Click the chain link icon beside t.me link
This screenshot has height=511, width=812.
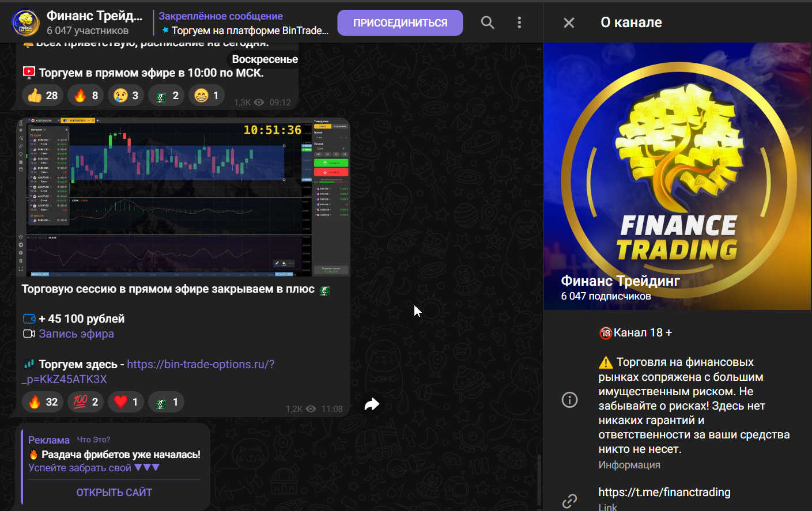569,501
